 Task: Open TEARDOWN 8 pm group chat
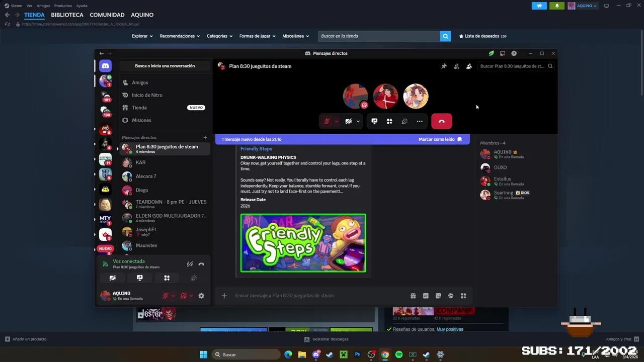pos(165,204)
